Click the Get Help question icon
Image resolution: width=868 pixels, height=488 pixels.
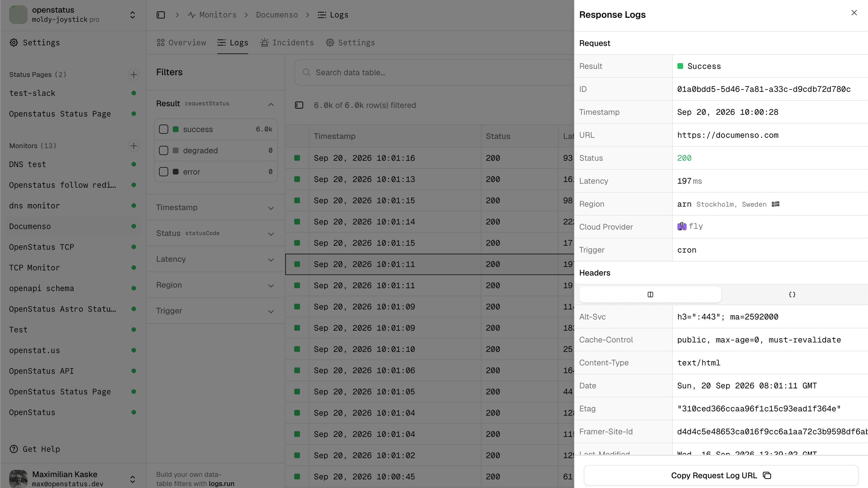[14, 449]
